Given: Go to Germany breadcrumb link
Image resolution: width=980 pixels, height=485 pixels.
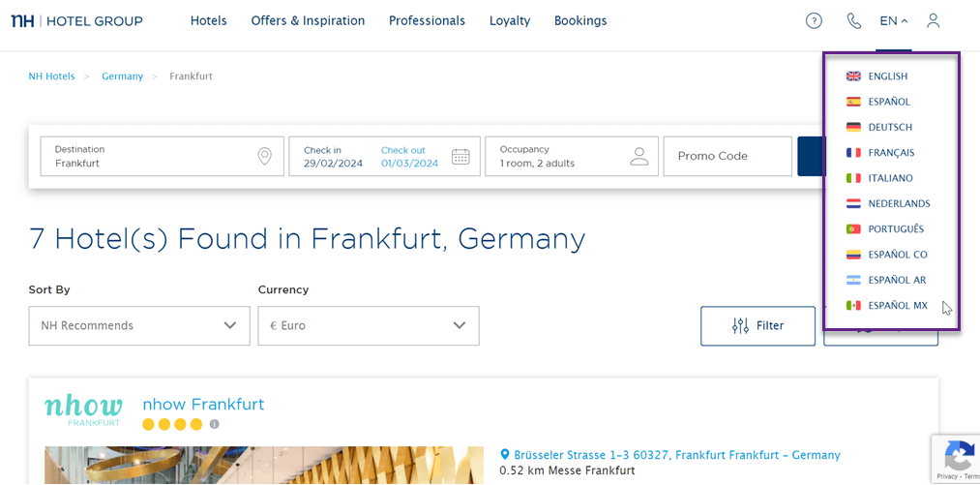Looking at the screenshot, I should tap(123, 76).
